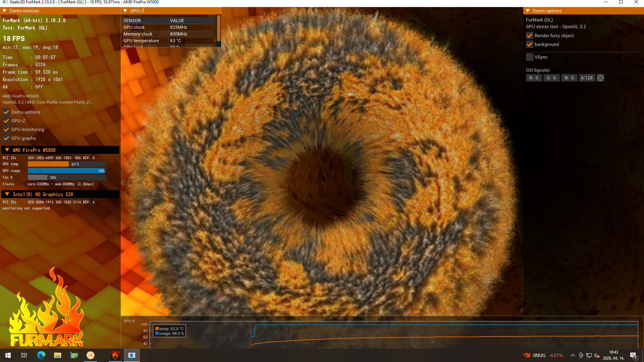Screen dimensions: 644x362
Task: Click the OSI bgcolor checkered preview icon
Action: (x=600, y=78)
